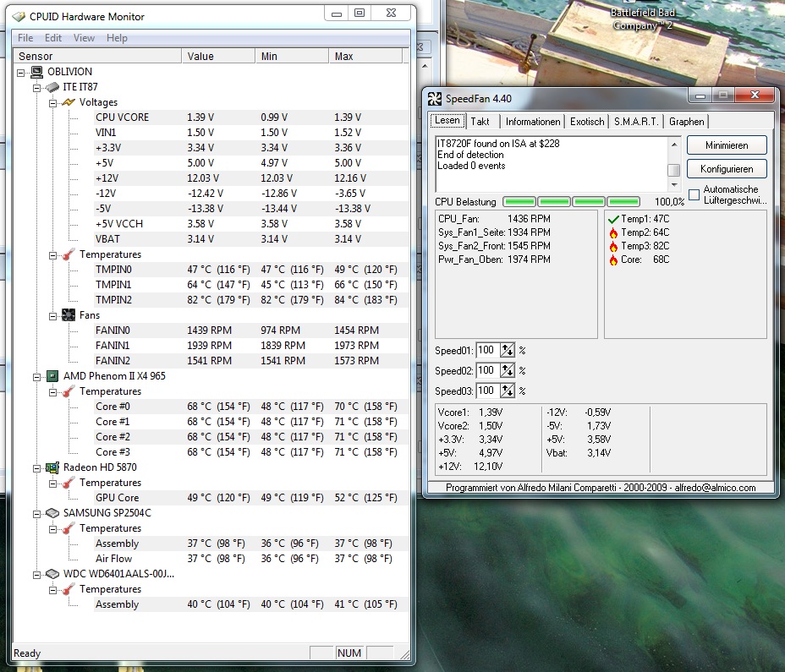Click thermometer icon under Radeon HD 5870
This screenshot has width=785, height=672.
(68, 483)
